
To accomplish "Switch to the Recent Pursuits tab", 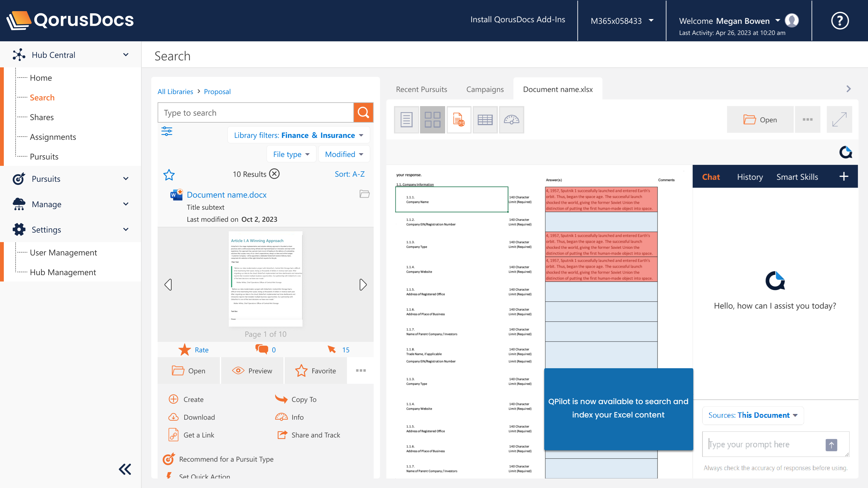I will (421, 89).
